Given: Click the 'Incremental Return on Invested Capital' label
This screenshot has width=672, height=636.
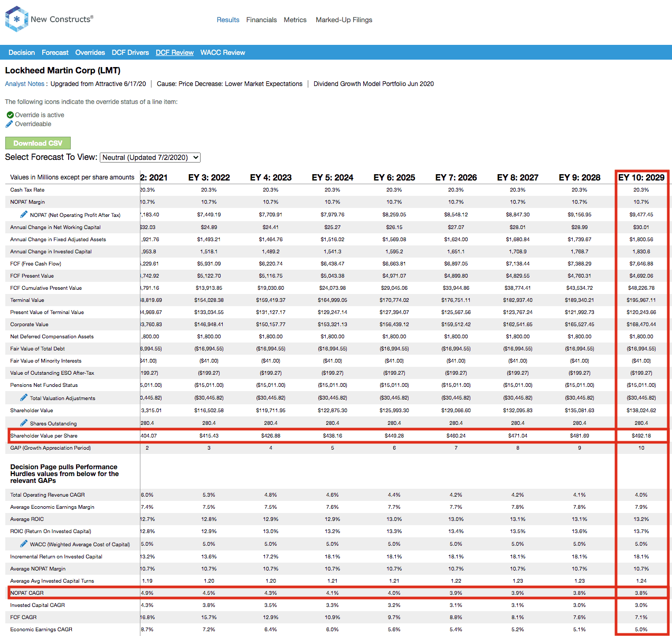Looking at the screenshot, I should [x=56, y=557].
